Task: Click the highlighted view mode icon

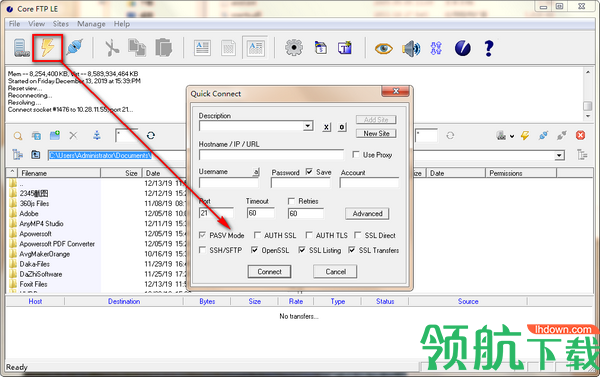Action: tap(255, 48)
